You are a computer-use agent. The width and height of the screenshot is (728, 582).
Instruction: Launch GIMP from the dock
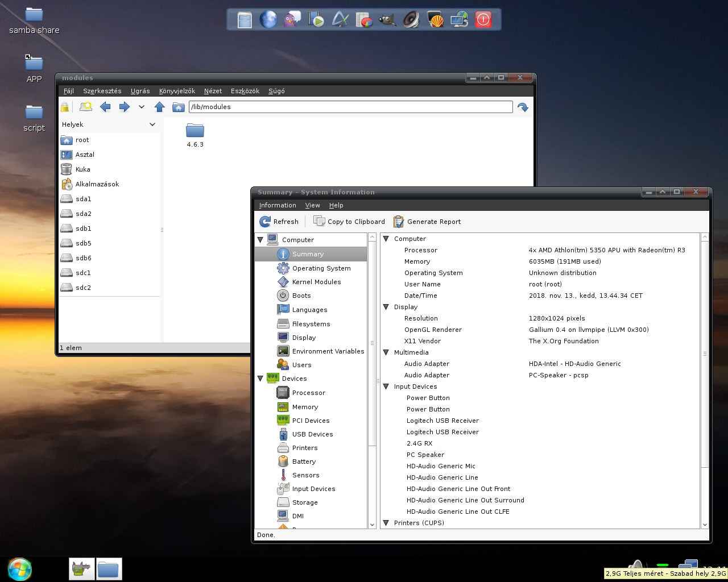387,20
